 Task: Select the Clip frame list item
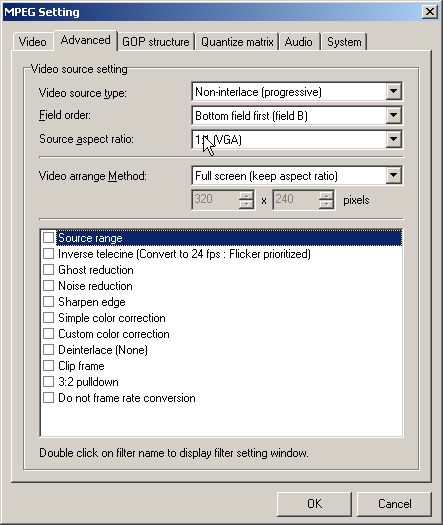[81, 366]
